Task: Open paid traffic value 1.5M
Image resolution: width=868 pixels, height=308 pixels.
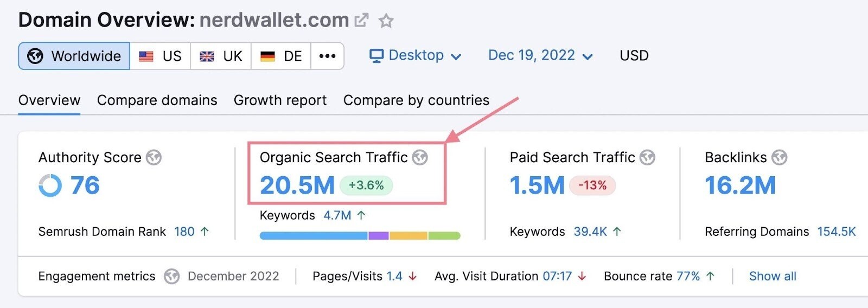Action: [x=537, y=185]
